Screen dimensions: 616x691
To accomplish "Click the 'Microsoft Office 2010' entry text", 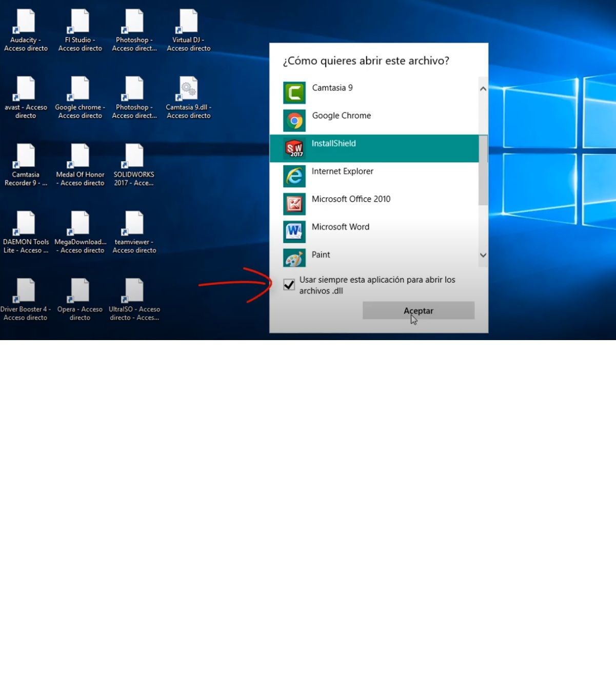I will (351, 199).
